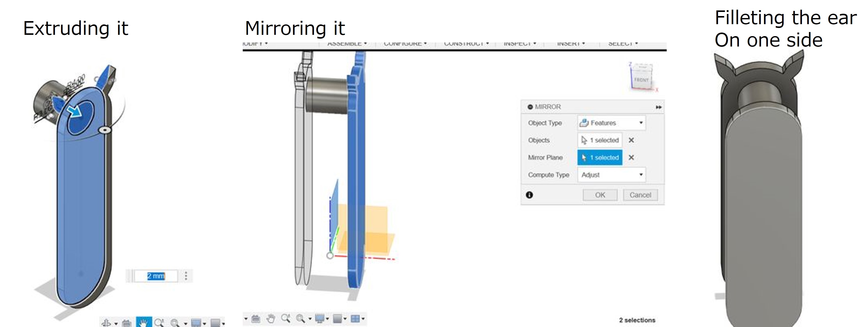This screenshot has width=868, height=327.
Task: Click the '2 selections' status text
Action: point(637,320)
